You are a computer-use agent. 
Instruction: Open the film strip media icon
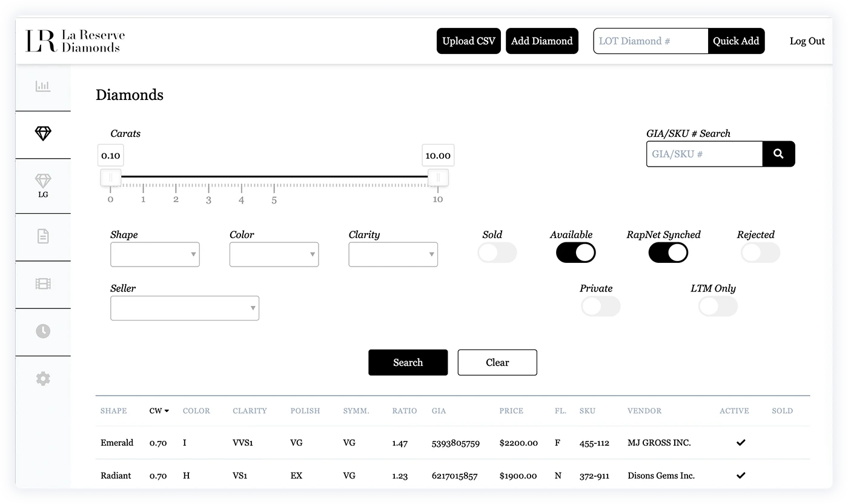coord(43,283)
